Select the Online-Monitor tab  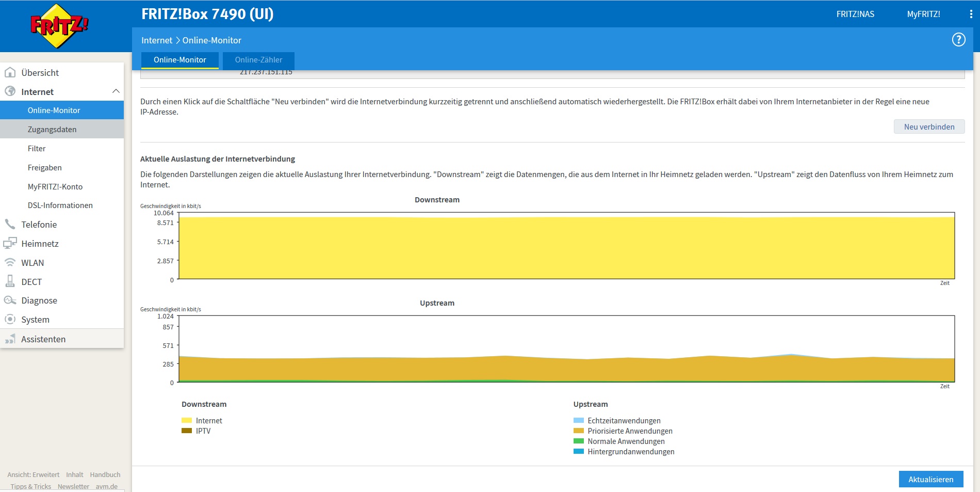click(x=179, y=60)
